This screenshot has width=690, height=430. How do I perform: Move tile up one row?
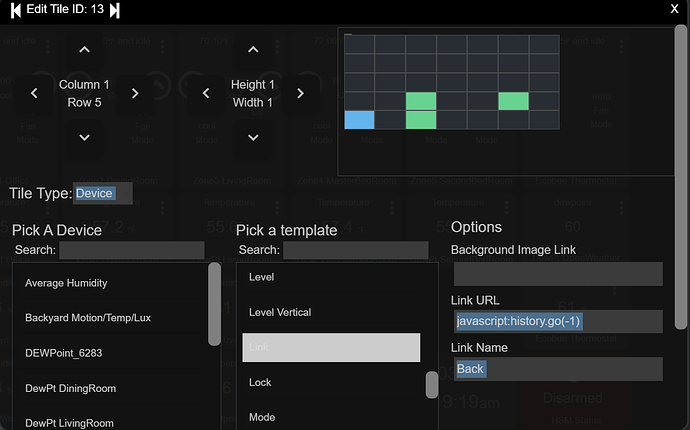click(x=84, y=50)
